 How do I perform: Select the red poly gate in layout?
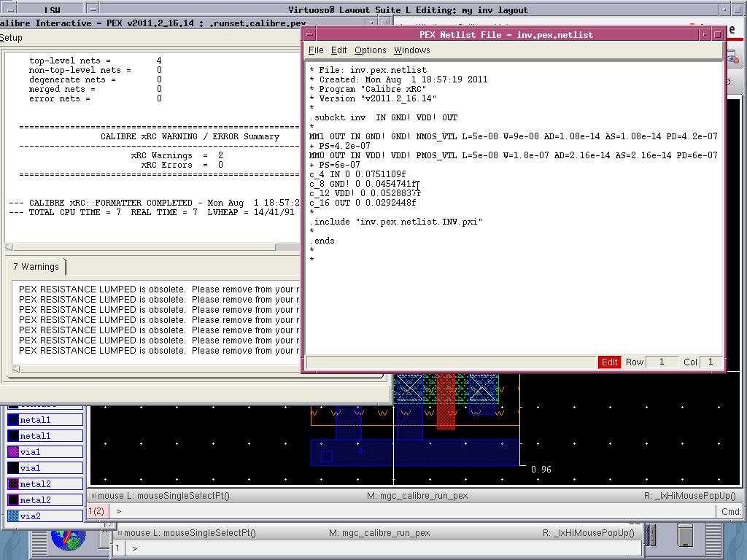446,402
